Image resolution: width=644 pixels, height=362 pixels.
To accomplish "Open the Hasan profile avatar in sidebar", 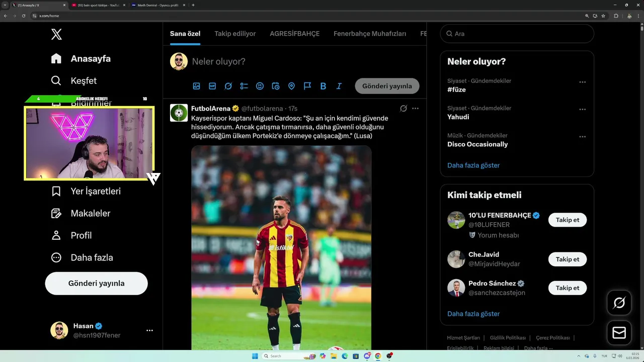I will pos(59,330).
